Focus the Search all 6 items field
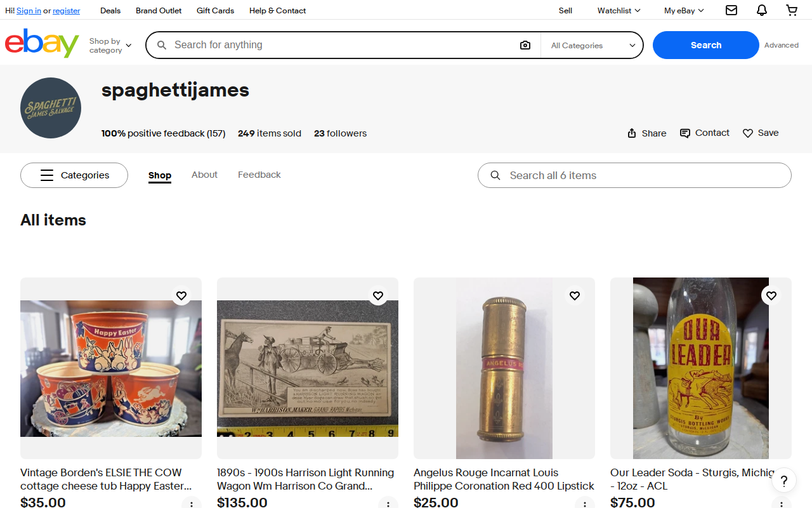The width and height of the screenshot is (812, 508). (x=634, y=175)
